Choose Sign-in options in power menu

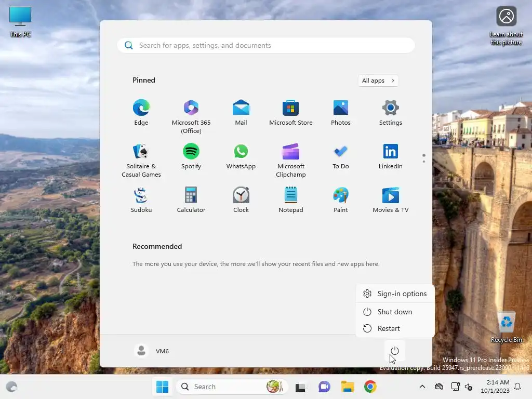click(x=395, y=294)
